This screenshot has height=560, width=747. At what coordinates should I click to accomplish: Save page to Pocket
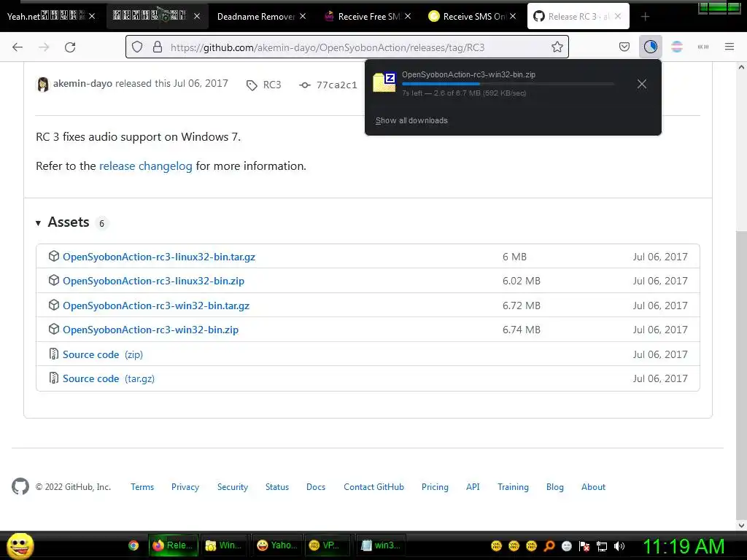point(624,47)
